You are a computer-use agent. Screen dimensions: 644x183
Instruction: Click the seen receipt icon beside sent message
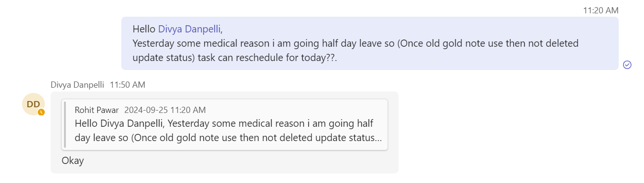point(627,65)
